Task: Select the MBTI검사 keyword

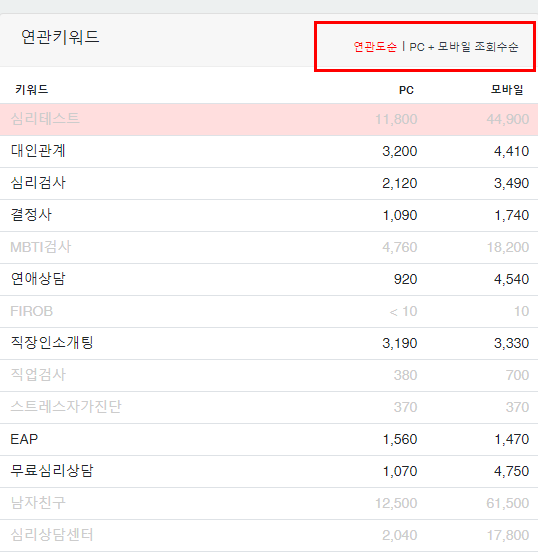Action: [41, 247]
